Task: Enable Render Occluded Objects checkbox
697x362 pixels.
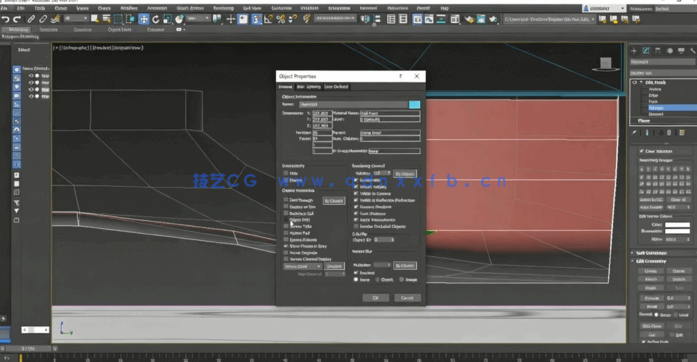Action: (x=356, y=226)
